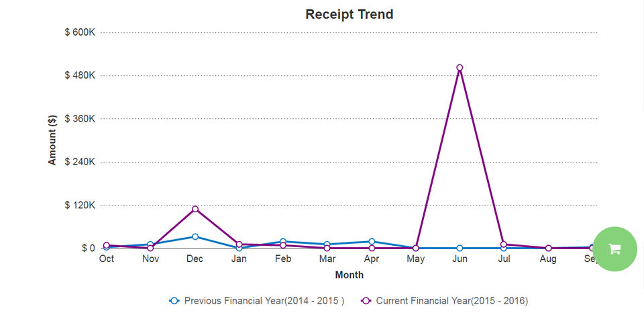Click the blue February data point
The width and height of the screenshot is (644, 319).
click(x=283, y=241)
